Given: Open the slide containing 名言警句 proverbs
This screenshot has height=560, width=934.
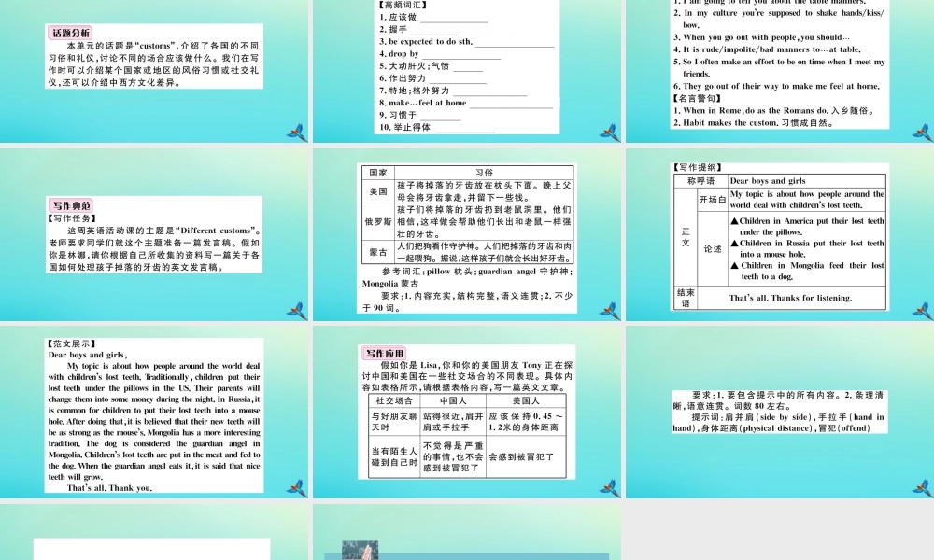Looking at the screenshot, I should pyautogui.click(x=780, y=71).
